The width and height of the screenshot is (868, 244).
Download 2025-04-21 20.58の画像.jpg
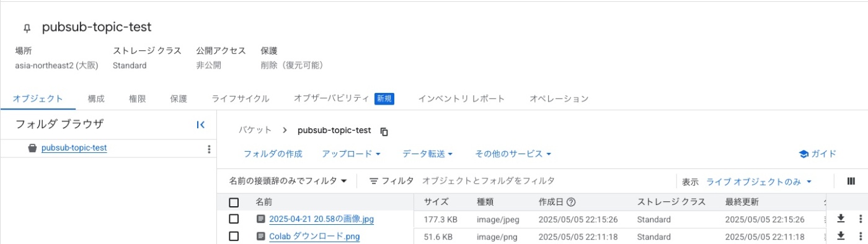(841, 219)
